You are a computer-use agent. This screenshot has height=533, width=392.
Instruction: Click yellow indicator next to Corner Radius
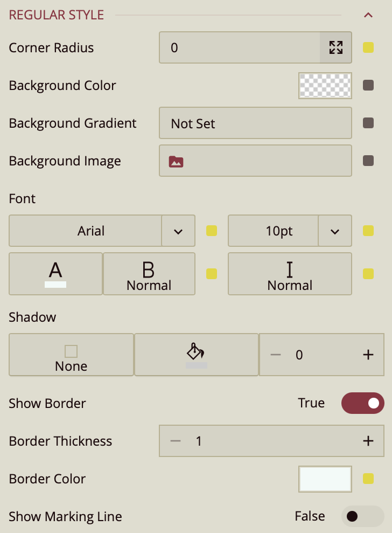pos(368,47)
